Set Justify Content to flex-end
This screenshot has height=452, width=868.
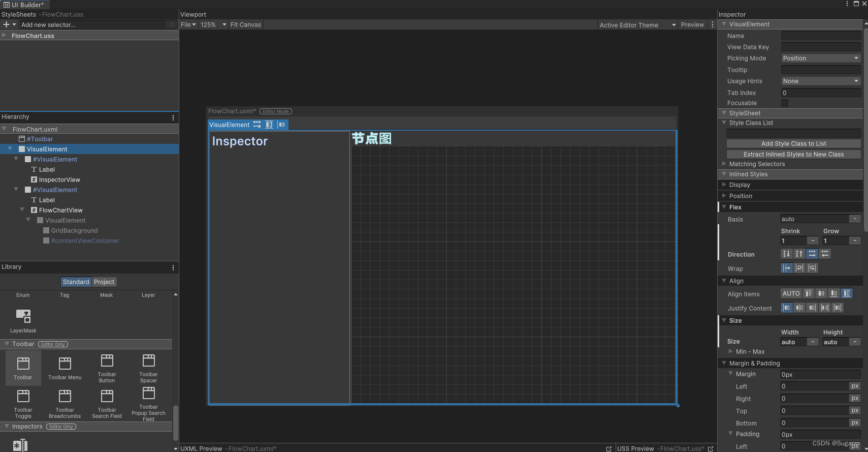tap(812, 308)
